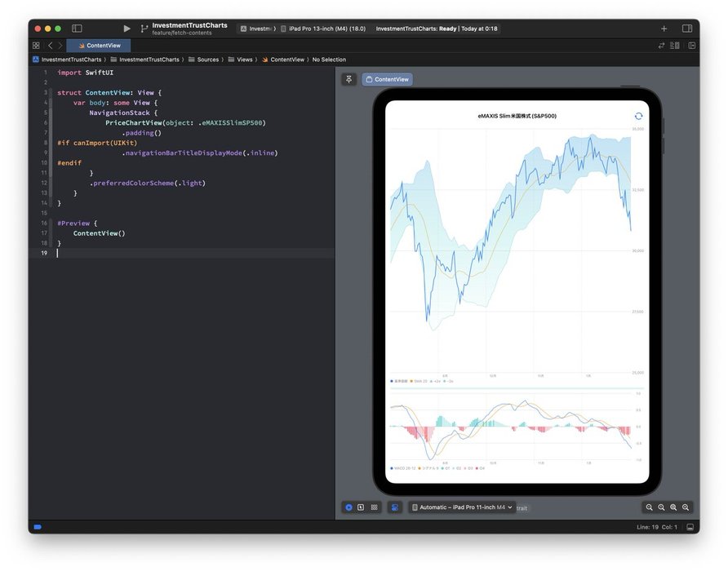Add a new item with the plus button
728x571 pixels.
[x=664, y=29]
